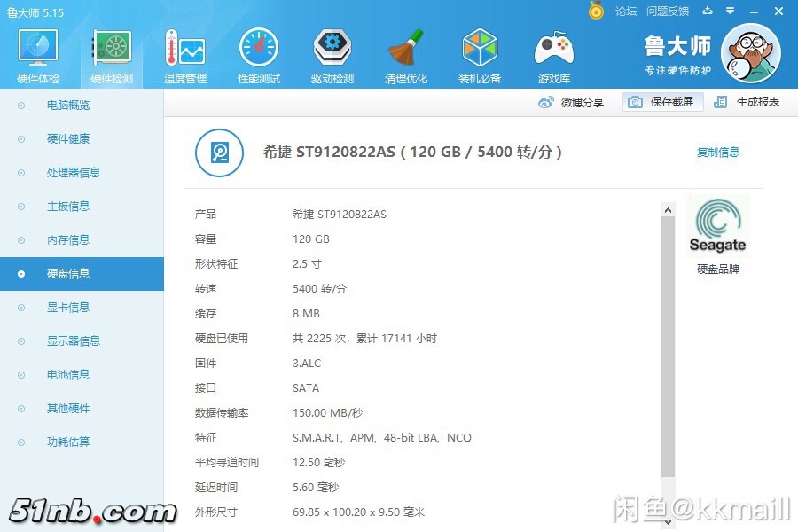Image resolution: width=798 pixels, height=532 pixels.
Task: Click the camera icon for 保存截屏
Action: pyautogui.click(x=635, y=102)
